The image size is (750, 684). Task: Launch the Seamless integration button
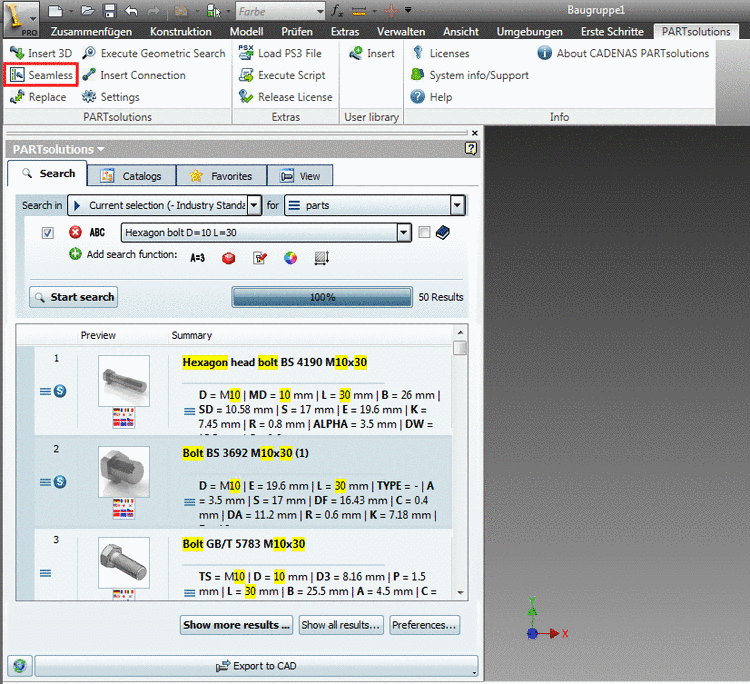click(x=41, y=75)
